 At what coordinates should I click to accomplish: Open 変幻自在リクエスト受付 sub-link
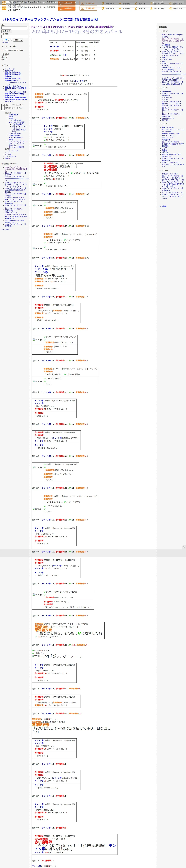(x=17, y=92)
